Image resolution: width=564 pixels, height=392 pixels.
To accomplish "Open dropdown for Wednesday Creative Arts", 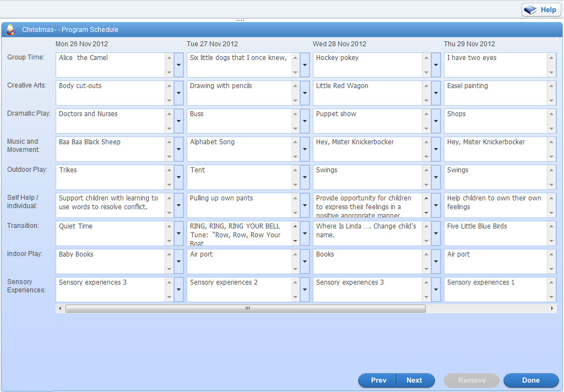I will (436, 93).
